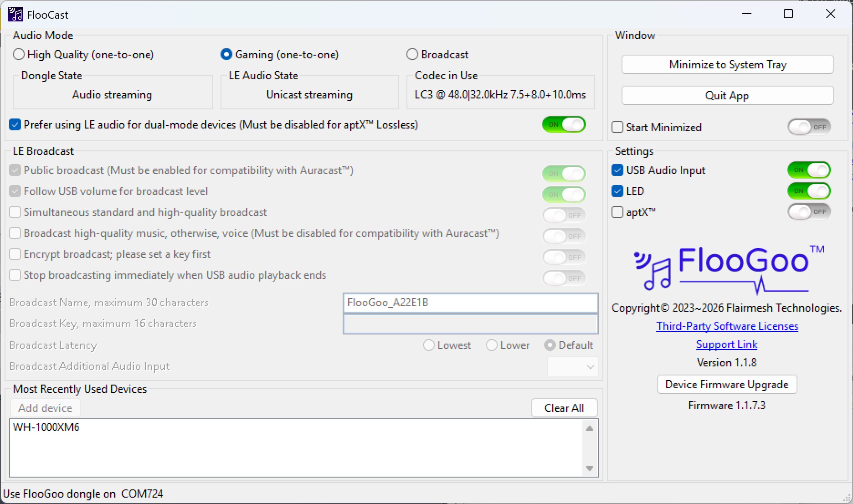The width and height of the screenshot is (853, 504).
Task: Check Stop broadcasting immediately checkbox
Action: click(15, 275)
